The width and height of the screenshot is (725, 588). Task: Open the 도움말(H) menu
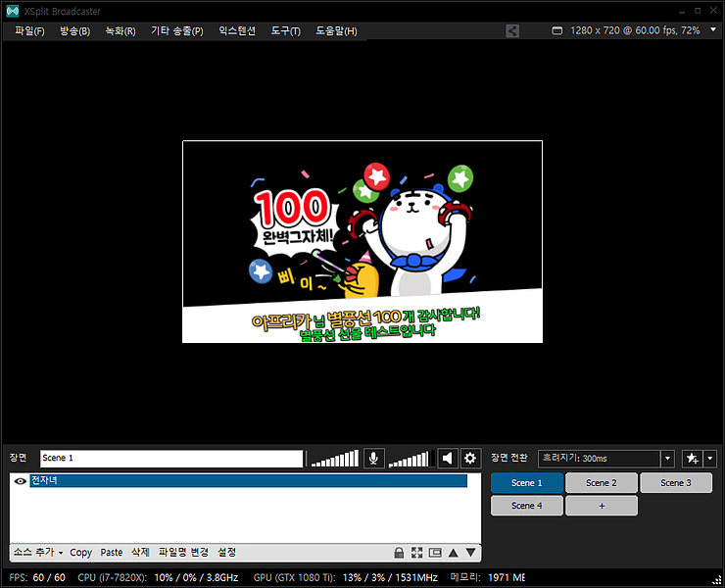coord(336,31)
